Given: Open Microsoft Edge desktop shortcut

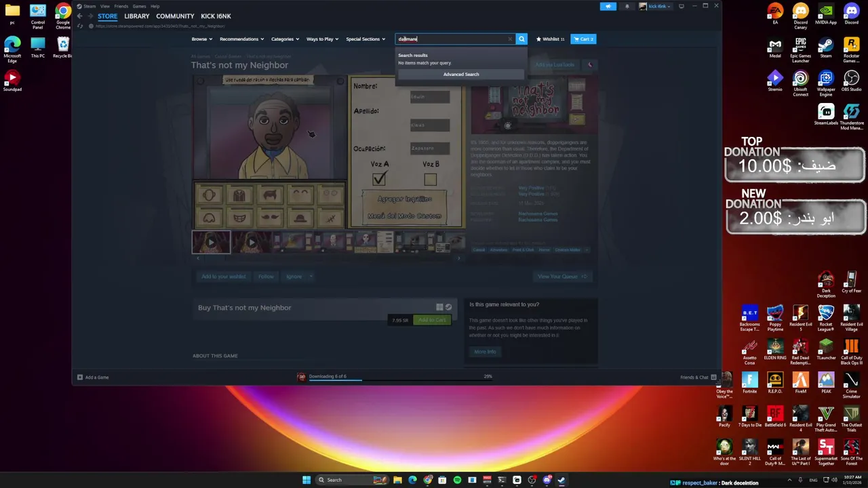Looking at the screenshot, I should 12,50.
